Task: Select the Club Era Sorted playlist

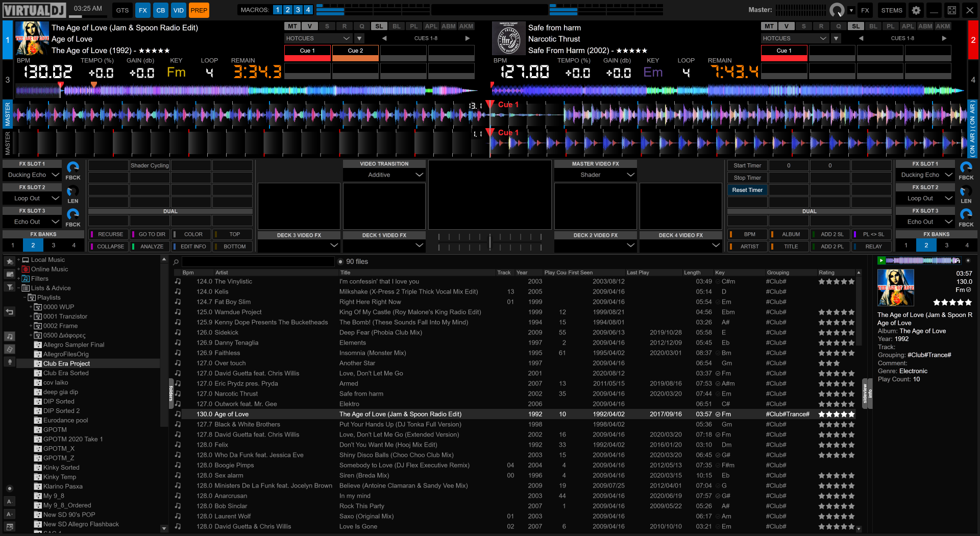Action: [66, 373]
